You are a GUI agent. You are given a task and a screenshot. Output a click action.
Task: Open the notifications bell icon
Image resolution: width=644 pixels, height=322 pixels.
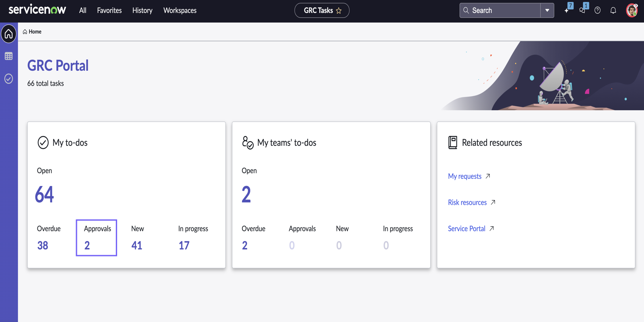coord(613,10)
